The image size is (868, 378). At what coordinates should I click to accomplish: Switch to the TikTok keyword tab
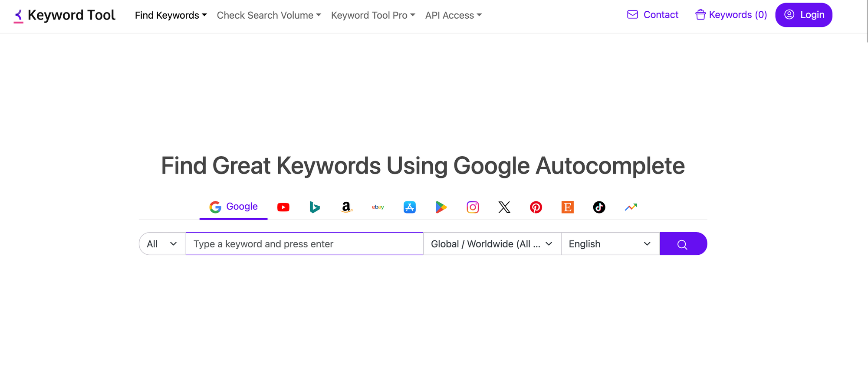(599, 207)
